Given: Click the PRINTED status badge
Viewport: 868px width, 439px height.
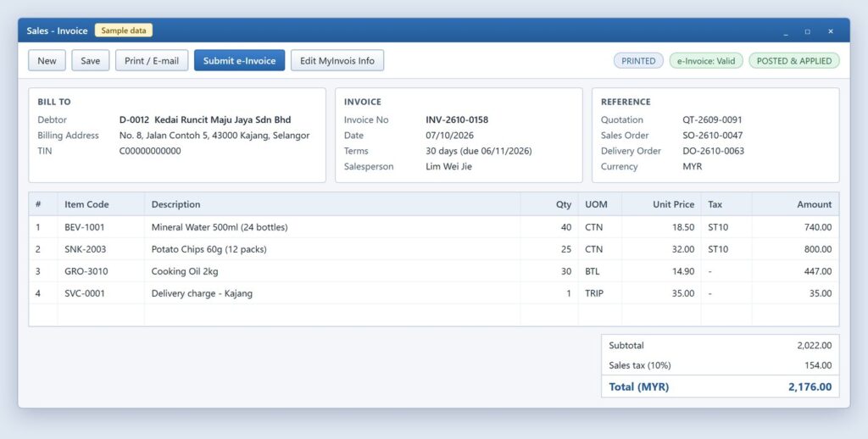Looking at the screenshot, I should [x=638, y=61].
